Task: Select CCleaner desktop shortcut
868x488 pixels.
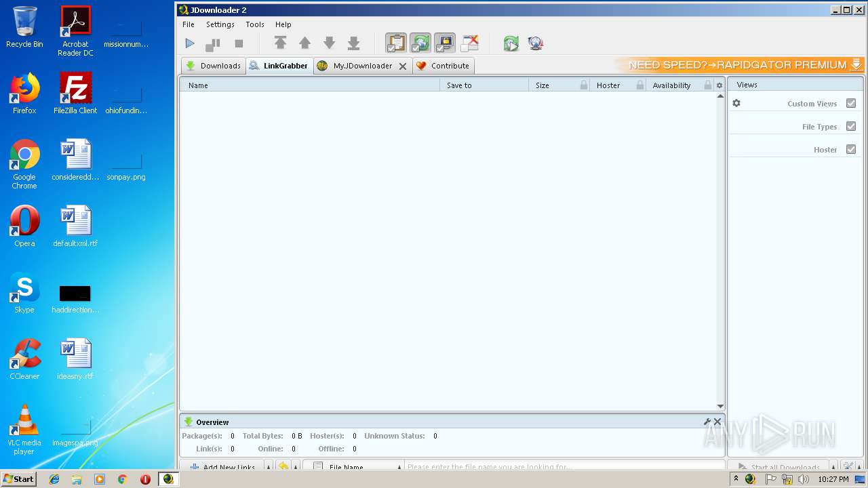Action: (24, 359)
